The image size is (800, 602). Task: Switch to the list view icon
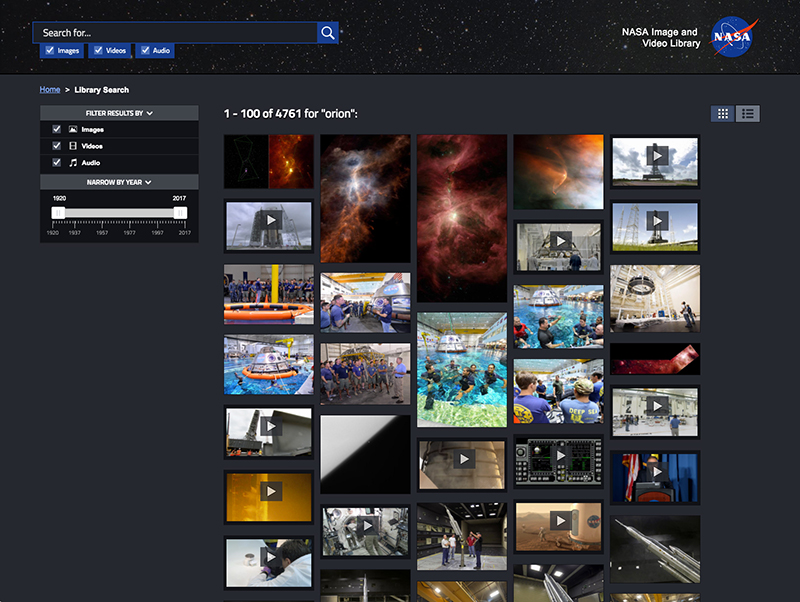(x=748, y=113)
